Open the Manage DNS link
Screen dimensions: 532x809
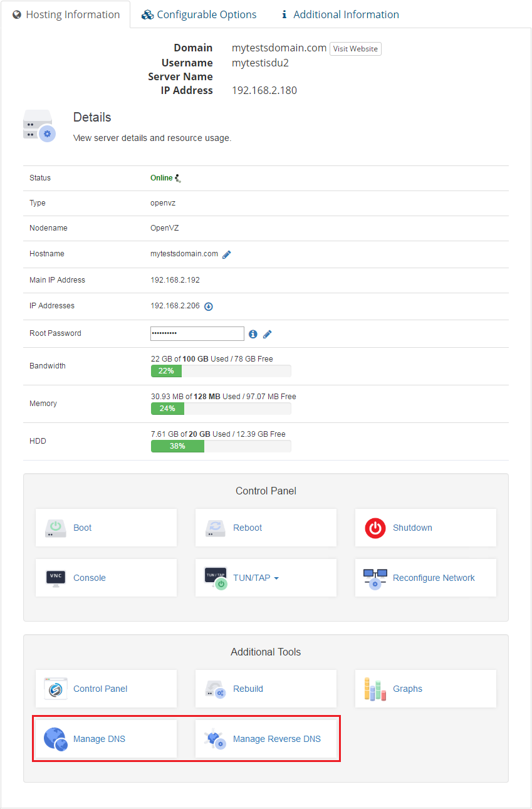pyautogui.click(x=99, y=739)
